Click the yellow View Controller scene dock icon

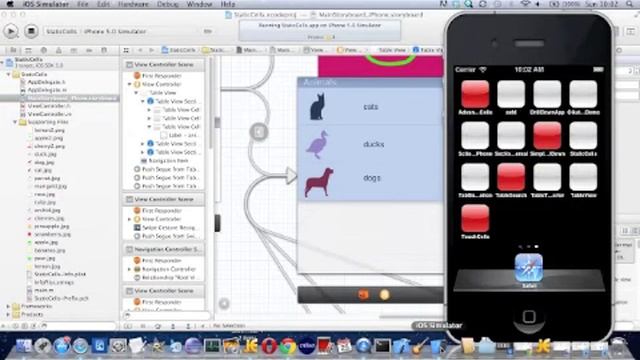click(384, 295)
